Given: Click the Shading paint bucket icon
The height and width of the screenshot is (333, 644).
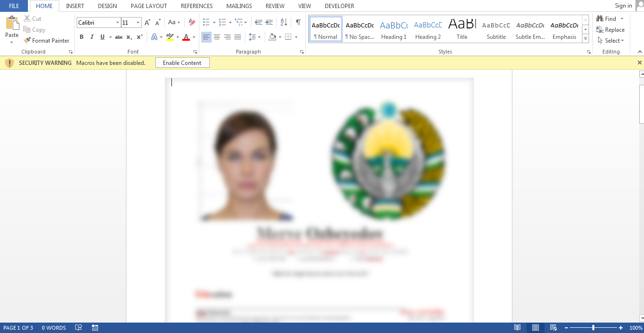Looking at the screenshot, I should pos(272,37).
